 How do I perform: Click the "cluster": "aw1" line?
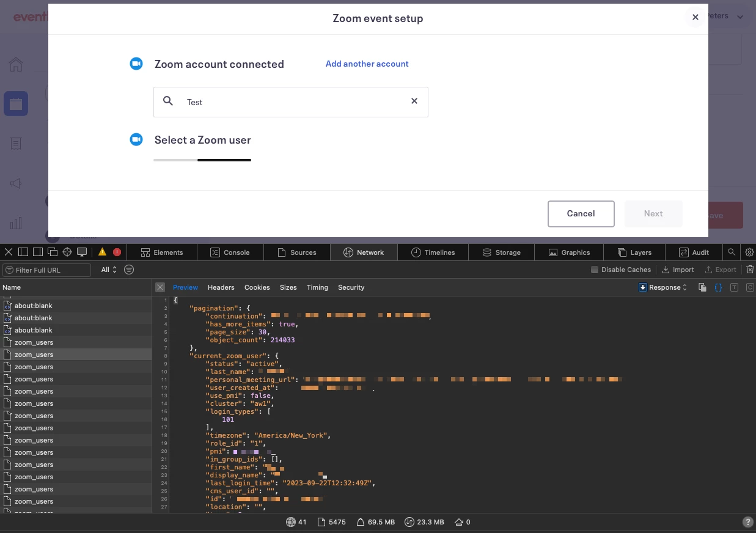point(240,403)
